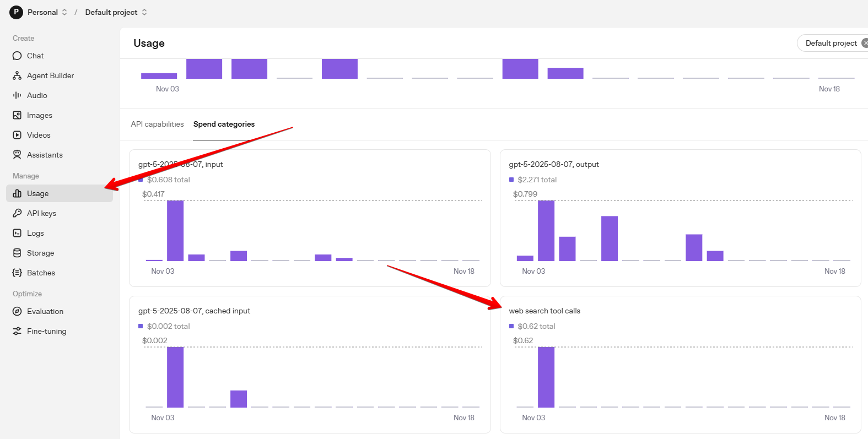Click the Images icon in sidebar
The width and height of the screenshot is (868, 439).
tap(17, 115)
